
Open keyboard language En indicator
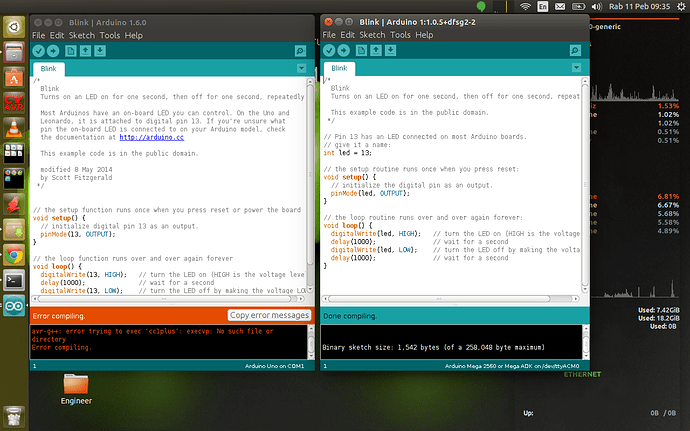coord(543,7)
